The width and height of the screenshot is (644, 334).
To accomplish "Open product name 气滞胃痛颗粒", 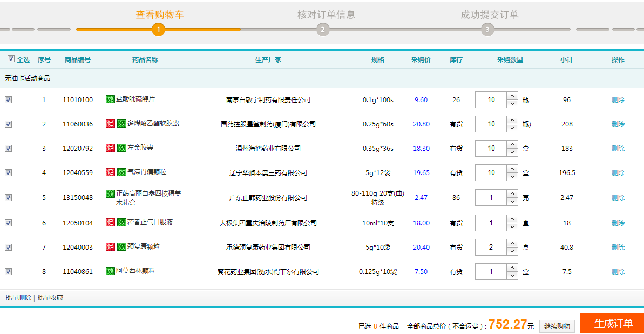I will (x=147, y=172).
